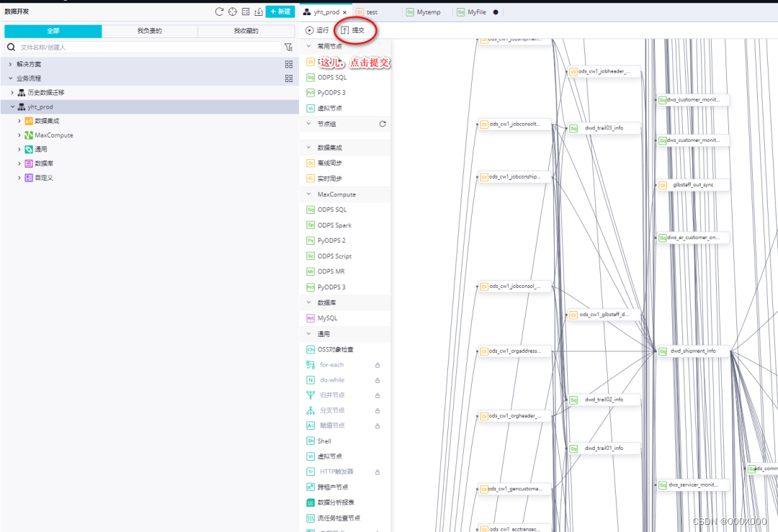Click the import icon beside the 新建 button
Viewport: 778px width, 532px height.
click(x=259, y=12)
